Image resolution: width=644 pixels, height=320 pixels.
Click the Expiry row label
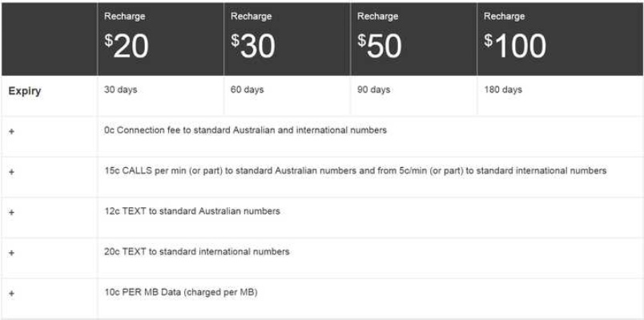25,91
